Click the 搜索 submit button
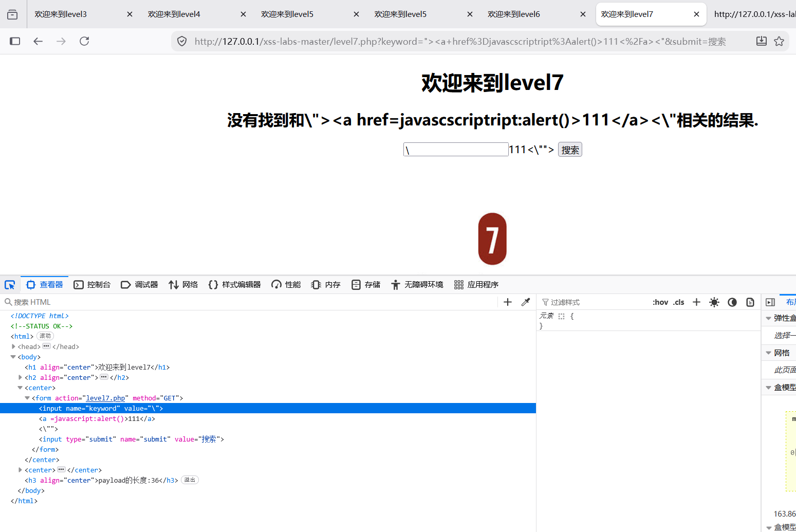796x532 pixels. pos(570,150)
